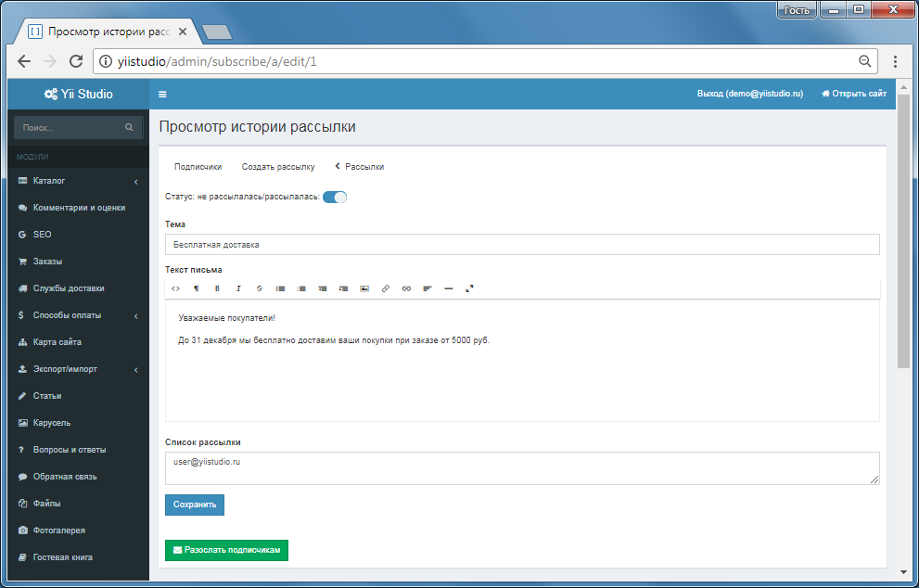Click the green Разослать подписчикам button
The height and width of the screenshot is (588, 919).
pyautogui.click(x=227, y=550)
